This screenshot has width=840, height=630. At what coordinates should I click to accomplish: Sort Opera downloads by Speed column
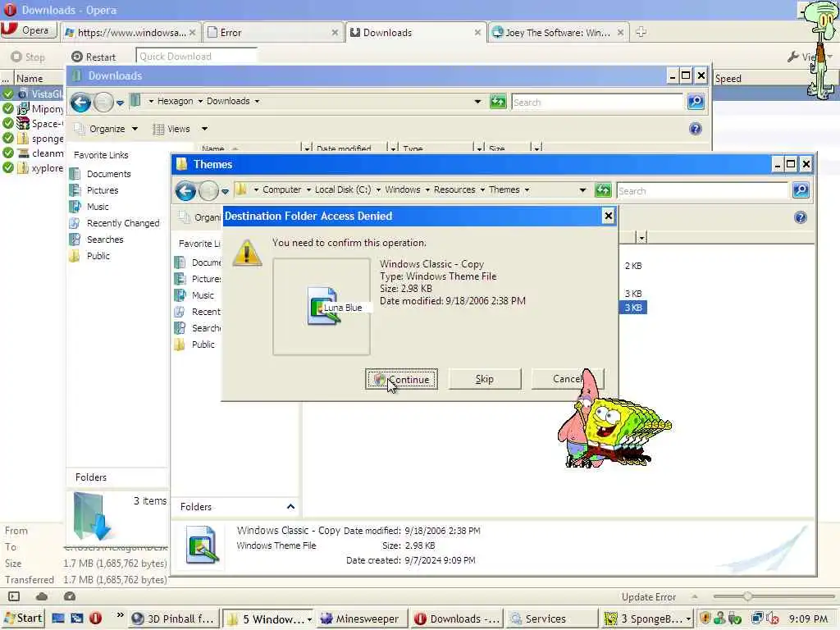point(728,79)
